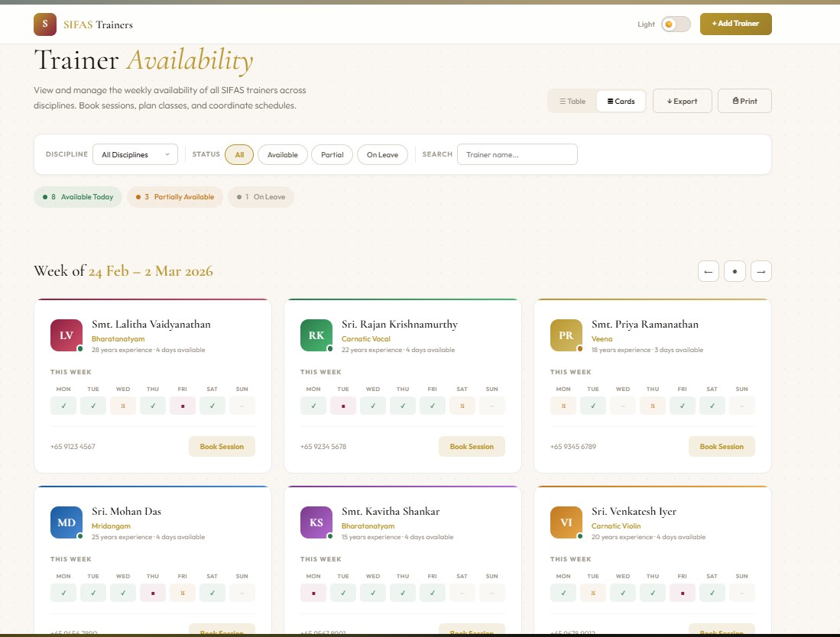Select the Partial status option
This screenshot has width=840, height=637.
pyautogui.click(x=332, y=154)
